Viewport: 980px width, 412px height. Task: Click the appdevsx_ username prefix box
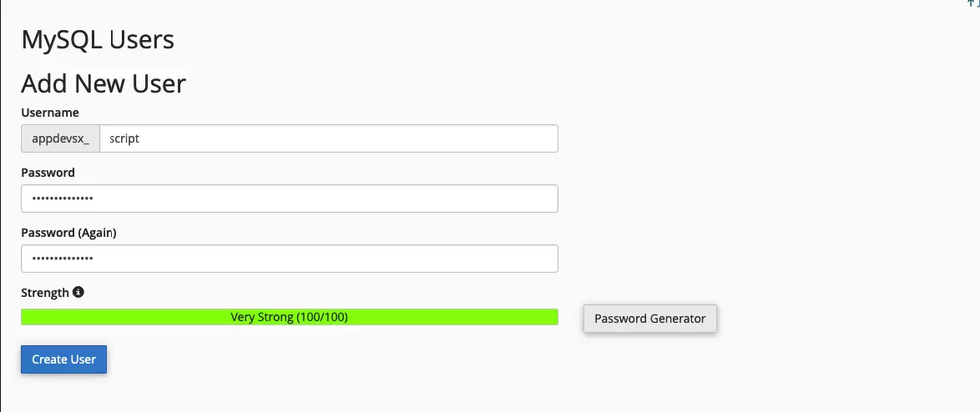coord(60,139)
